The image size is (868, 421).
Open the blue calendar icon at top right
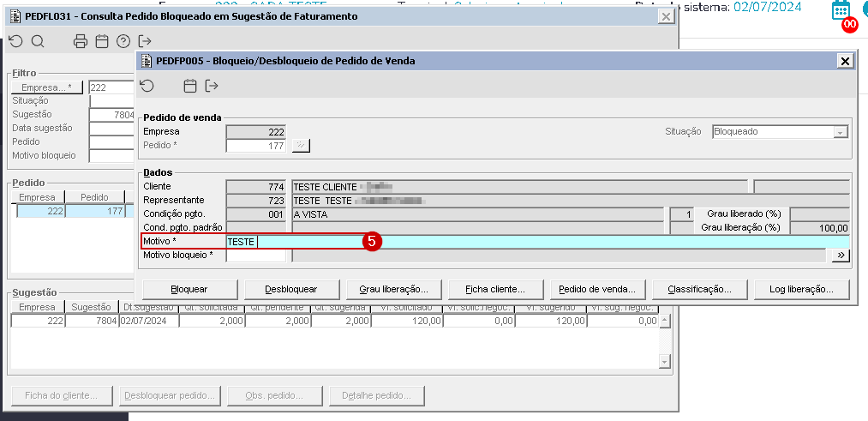click(x=841, y=10)
